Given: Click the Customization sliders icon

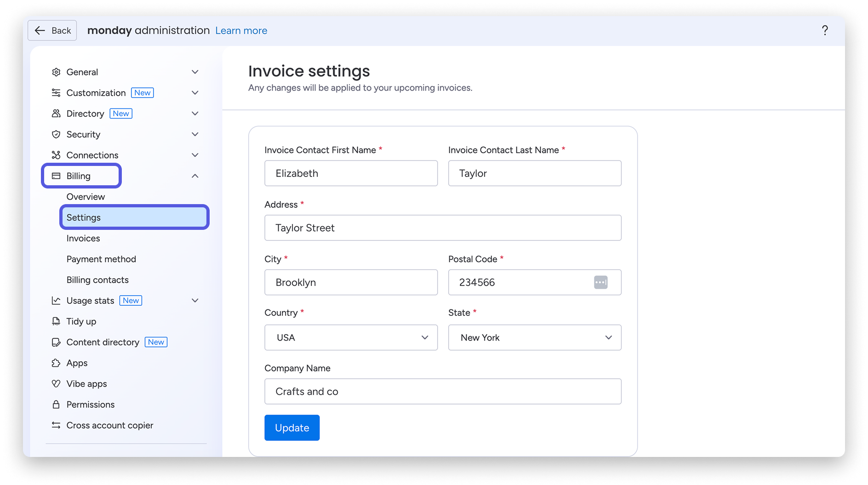Looking at the screenshot, I should [x=56, y=93].
